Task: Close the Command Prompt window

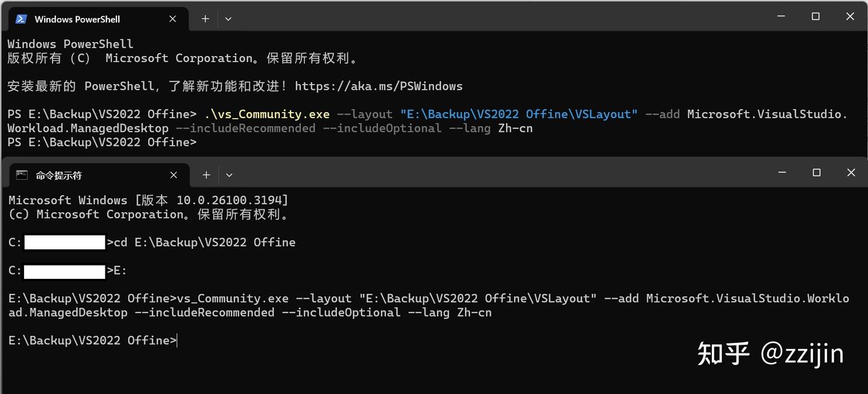Action: pos(851,173)
